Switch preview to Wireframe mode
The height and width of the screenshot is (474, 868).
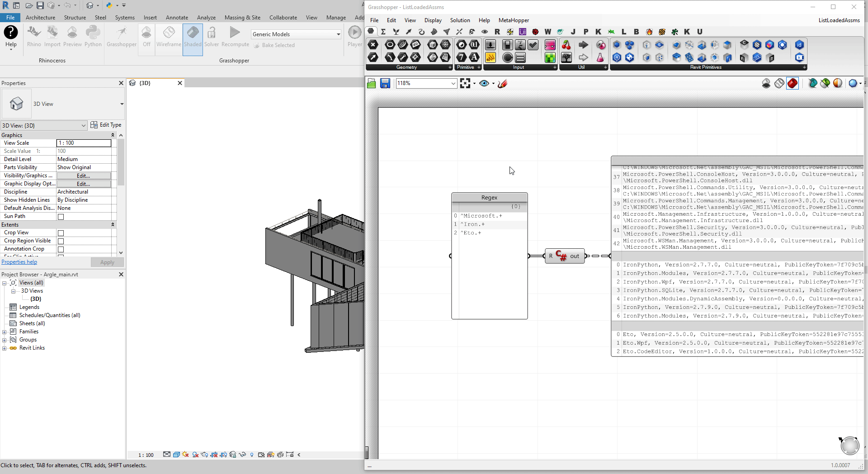click(169, 36)
